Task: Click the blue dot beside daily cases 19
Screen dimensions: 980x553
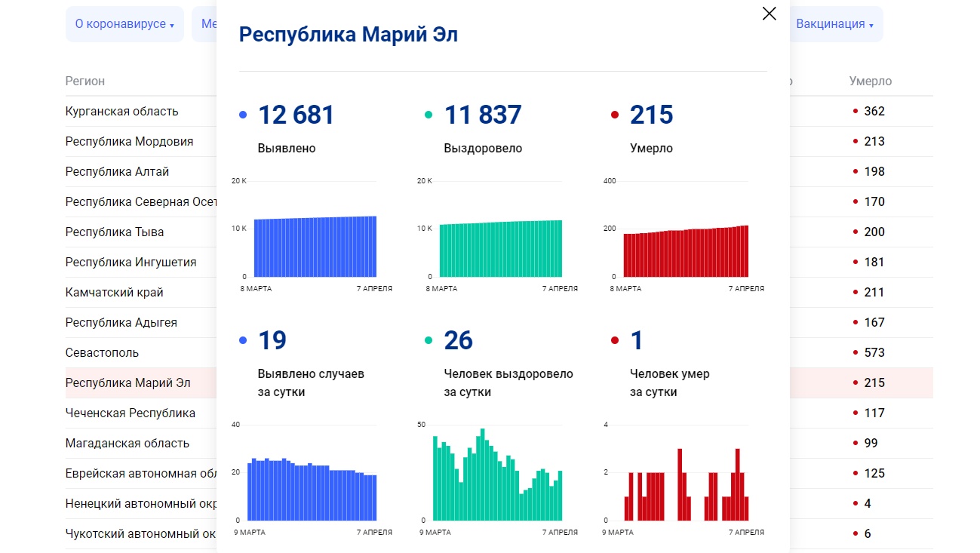Action: coord(243,339)
